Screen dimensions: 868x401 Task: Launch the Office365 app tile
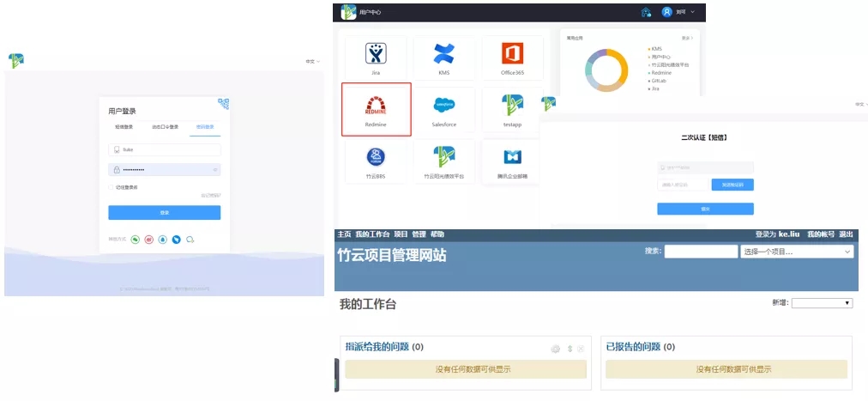[512, 58]
